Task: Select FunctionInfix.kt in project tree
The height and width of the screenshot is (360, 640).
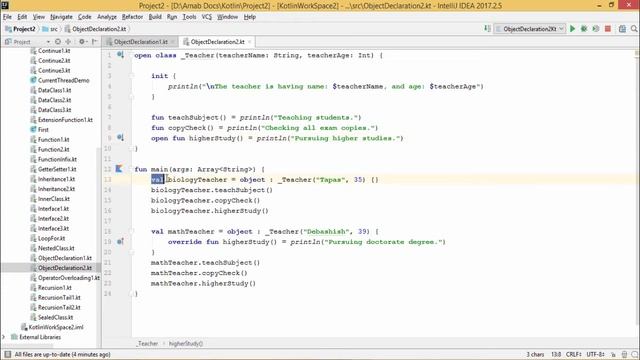Action: (53, 159)
